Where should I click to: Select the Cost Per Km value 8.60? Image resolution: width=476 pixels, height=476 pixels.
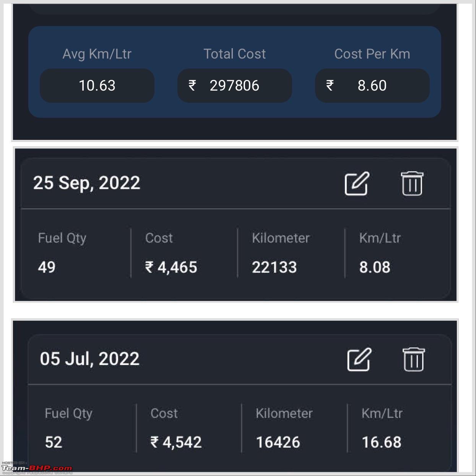pyautogui.click(x=372, y=86)
